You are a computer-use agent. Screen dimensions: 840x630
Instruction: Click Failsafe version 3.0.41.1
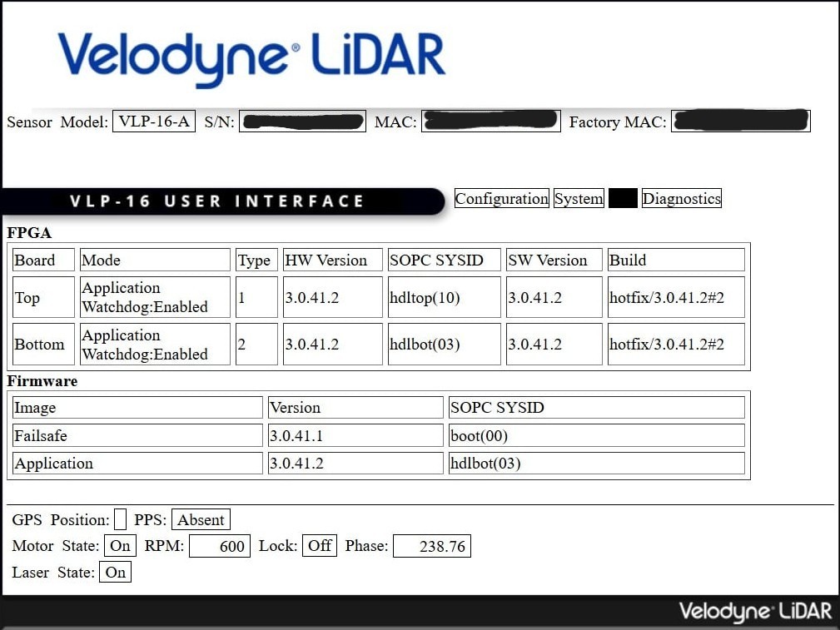coord(355,435)
